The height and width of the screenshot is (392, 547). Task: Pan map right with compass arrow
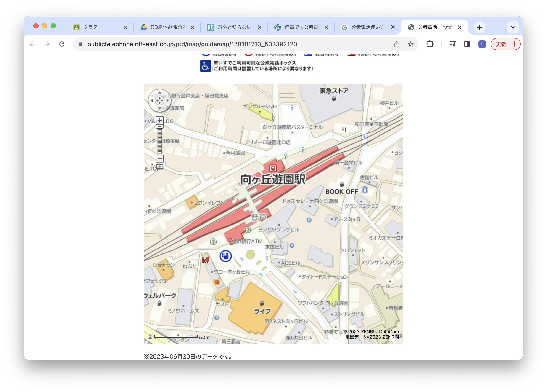coord(168,100)
